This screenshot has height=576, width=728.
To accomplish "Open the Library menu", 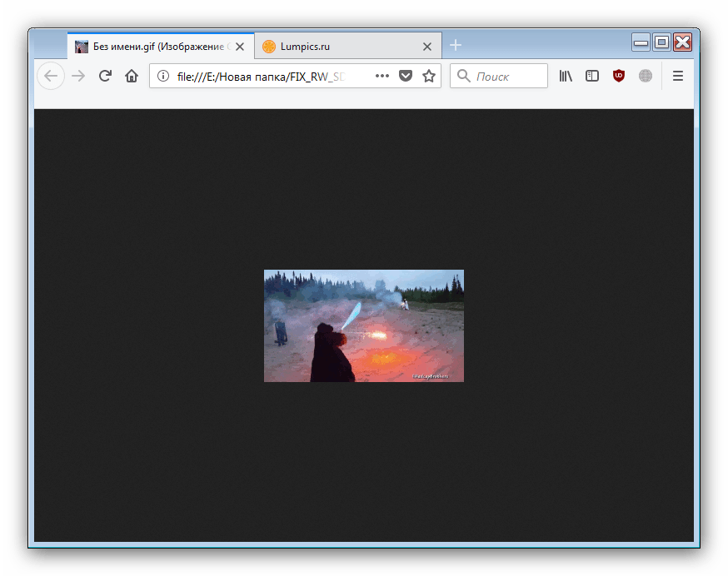I will [566, 76].
